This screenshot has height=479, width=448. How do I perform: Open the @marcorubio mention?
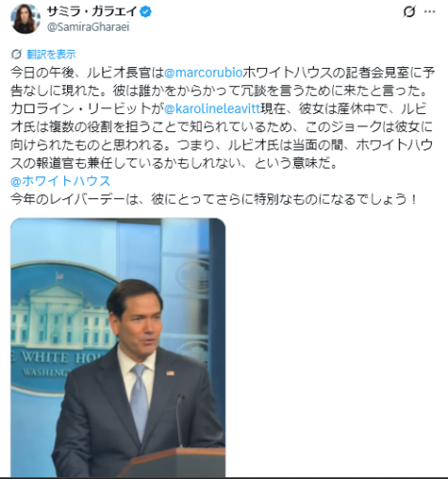tap(203, 73)
